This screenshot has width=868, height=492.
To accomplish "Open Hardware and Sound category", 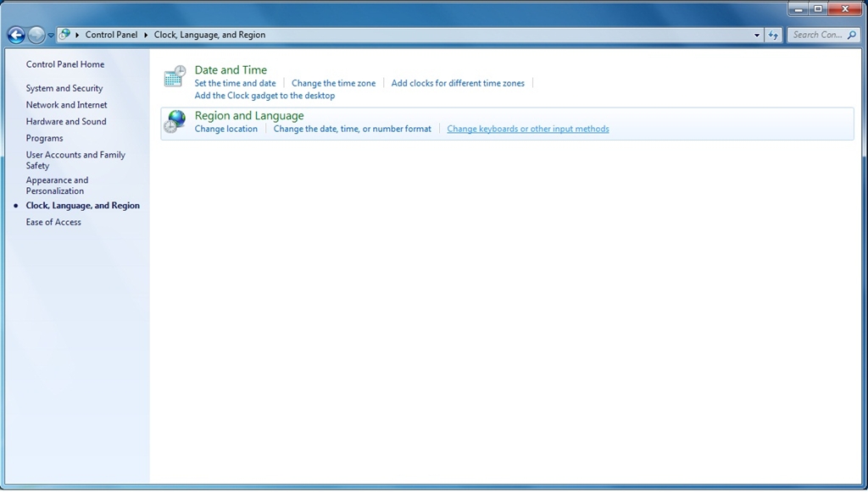I will coord(66,121).
